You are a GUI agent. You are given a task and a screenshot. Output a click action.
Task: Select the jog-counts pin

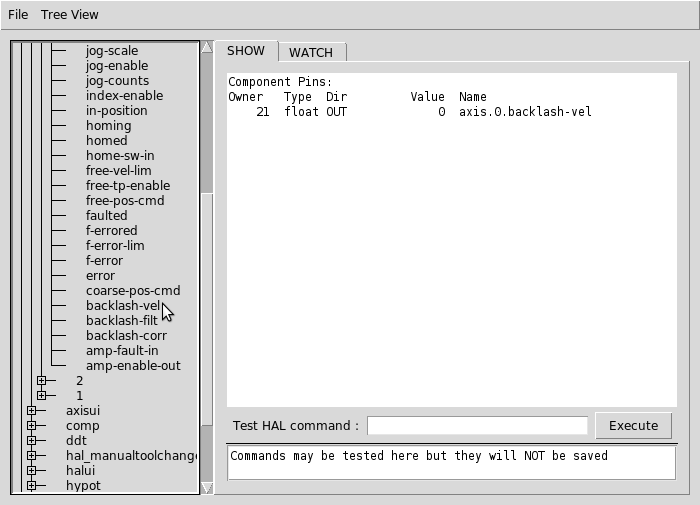click(x=117, y=81)
